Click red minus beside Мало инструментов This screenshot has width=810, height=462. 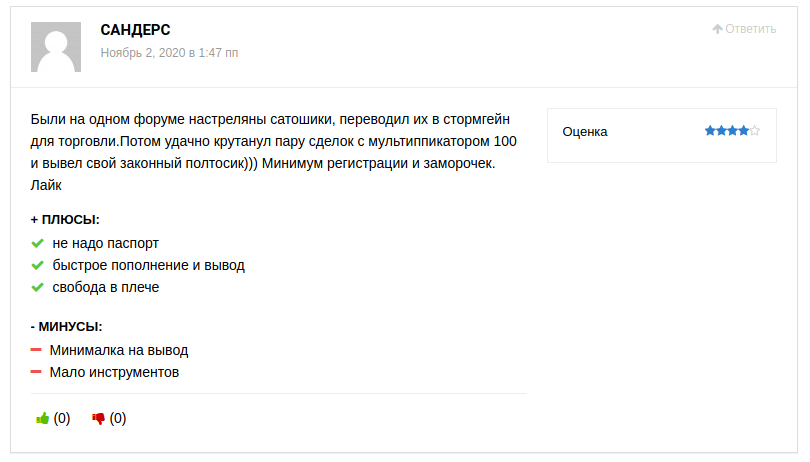tap(36, 372)
